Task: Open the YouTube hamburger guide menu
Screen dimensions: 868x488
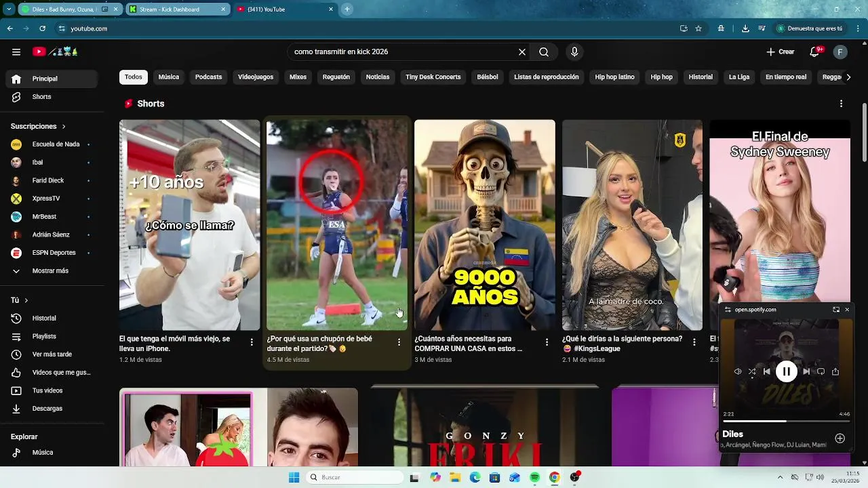Action: [16, 52]
